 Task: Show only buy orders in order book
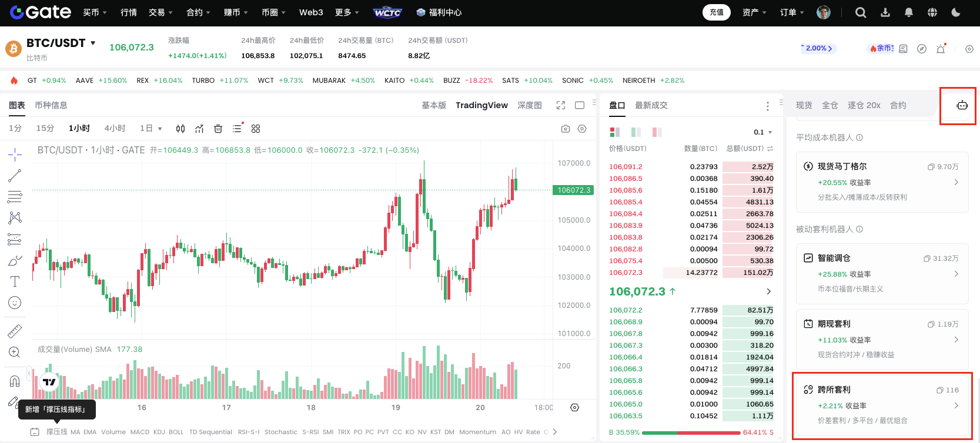click(636, 132)
